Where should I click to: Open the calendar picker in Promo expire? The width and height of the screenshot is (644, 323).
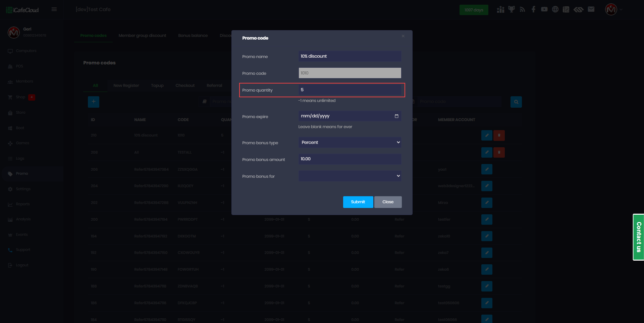[396, 116]
